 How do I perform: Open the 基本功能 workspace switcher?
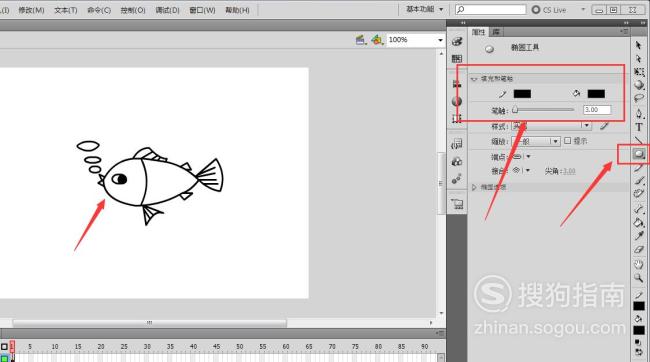click(424, 9)
